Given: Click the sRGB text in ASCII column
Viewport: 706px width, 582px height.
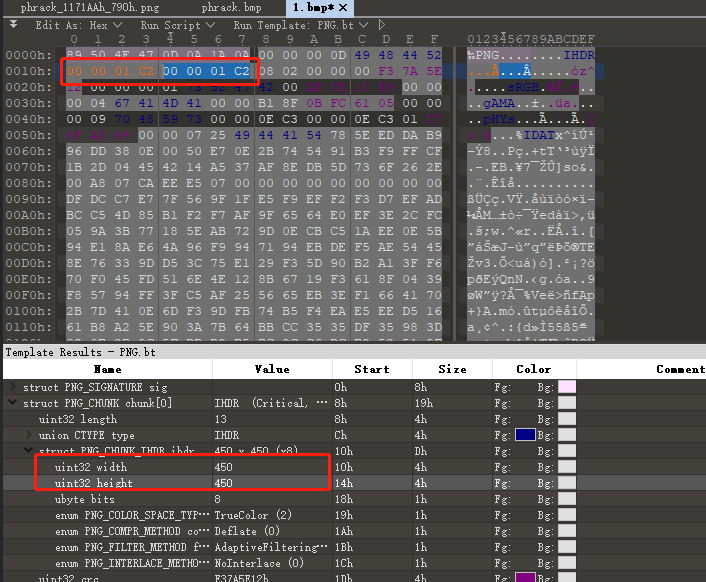Looking at the screenshot, I should click(523, 87).
